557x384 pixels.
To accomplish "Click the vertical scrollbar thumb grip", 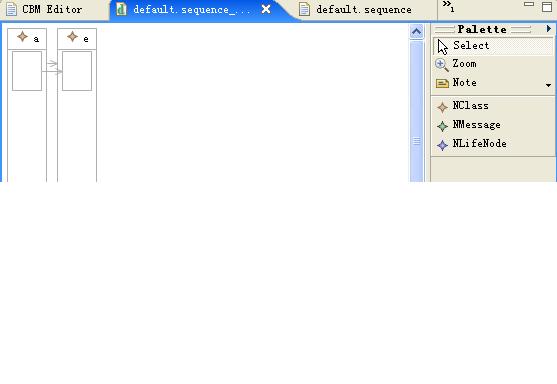I will tap(416, 141).
